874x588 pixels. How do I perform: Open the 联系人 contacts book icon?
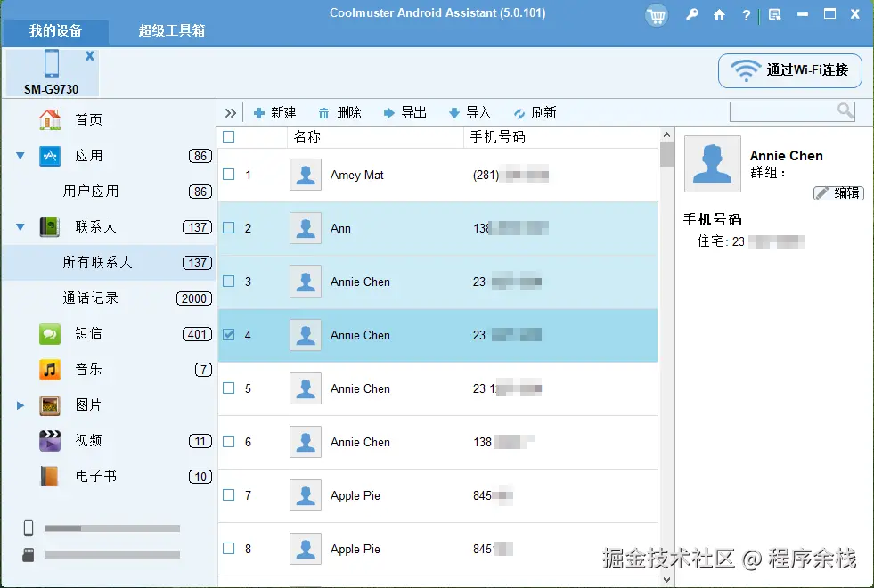(x=50, y=227)
